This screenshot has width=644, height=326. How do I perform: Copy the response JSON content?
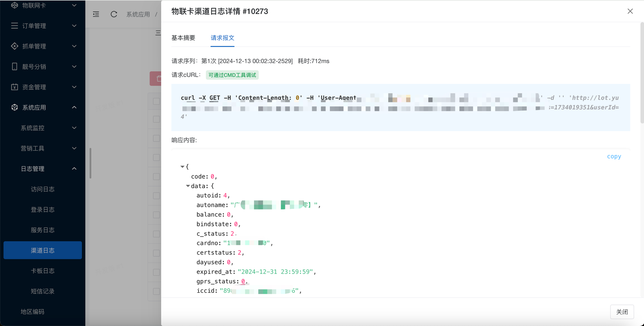pyautogui.click(x=614, y=157)
